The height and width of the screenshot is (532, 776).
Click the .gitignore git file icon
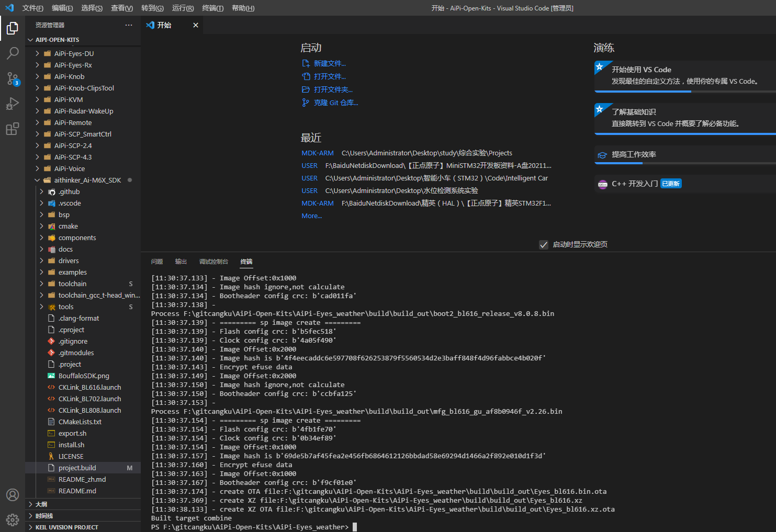click(51, 342)
